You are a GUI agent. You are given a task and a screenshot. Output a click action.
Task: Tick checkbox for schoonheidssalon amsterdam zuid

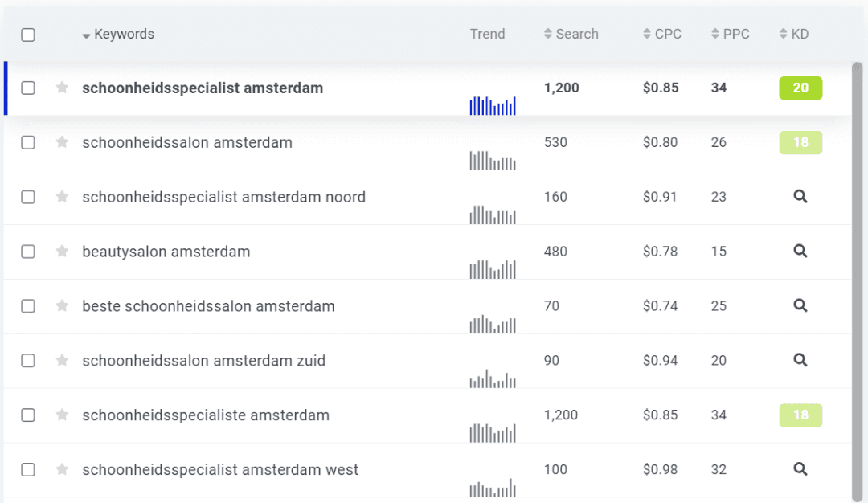coord(28,361)
